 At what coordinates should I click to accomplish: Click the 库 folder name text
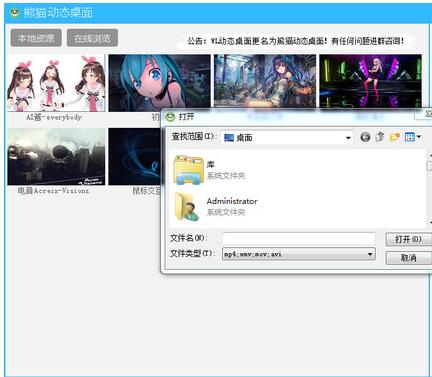[211, 164]
